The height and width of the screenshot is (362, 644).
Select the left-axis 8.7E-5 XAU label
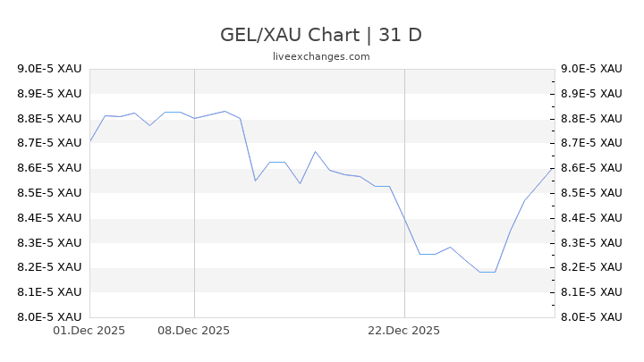pos(49,143)
